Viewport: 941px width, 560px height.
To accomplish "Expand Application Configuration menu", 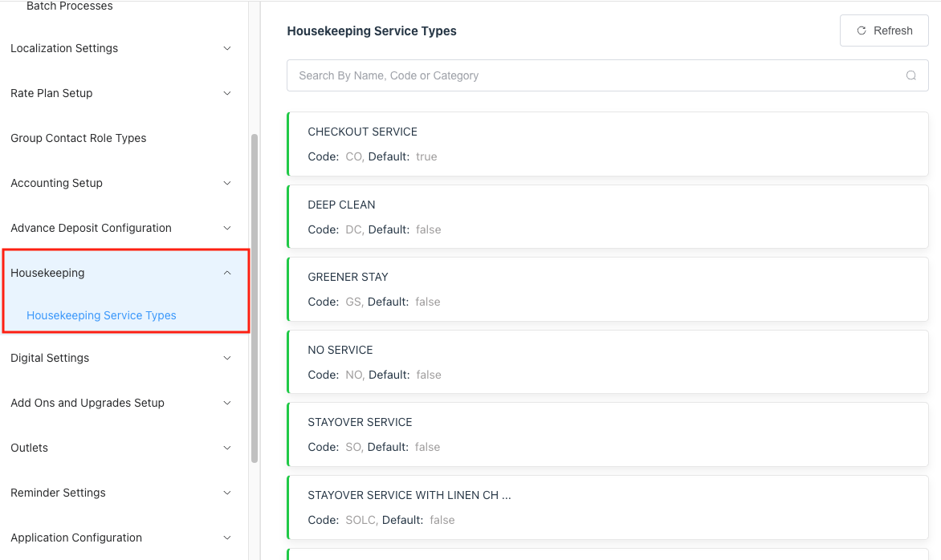I will point(76,538).
